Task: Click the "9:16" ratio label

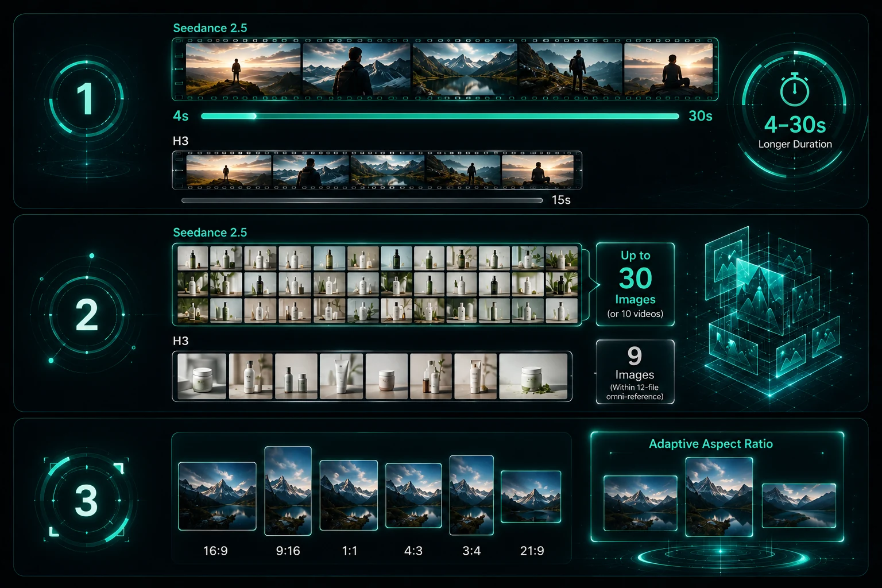Action: coord(288,551)
